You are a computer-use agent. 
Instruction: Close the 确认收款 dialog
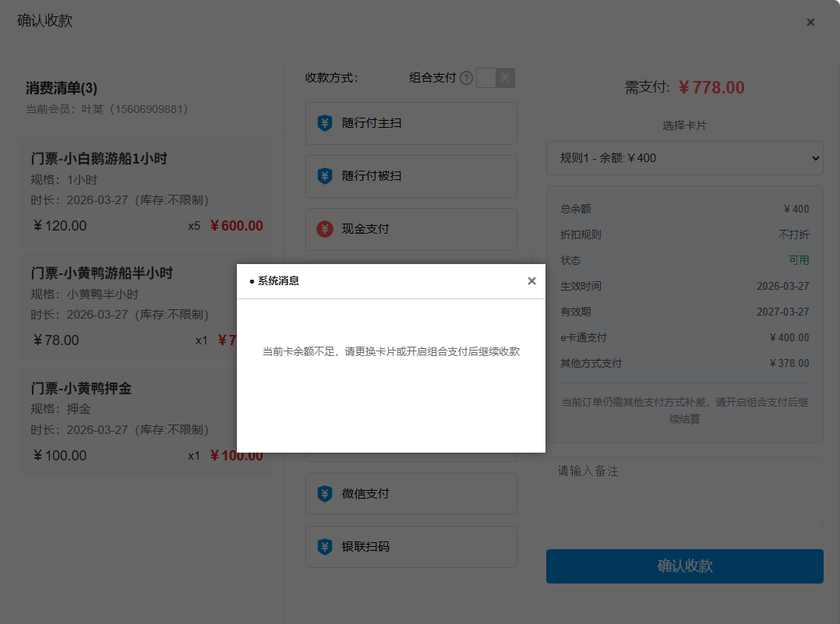pos(810,22)
